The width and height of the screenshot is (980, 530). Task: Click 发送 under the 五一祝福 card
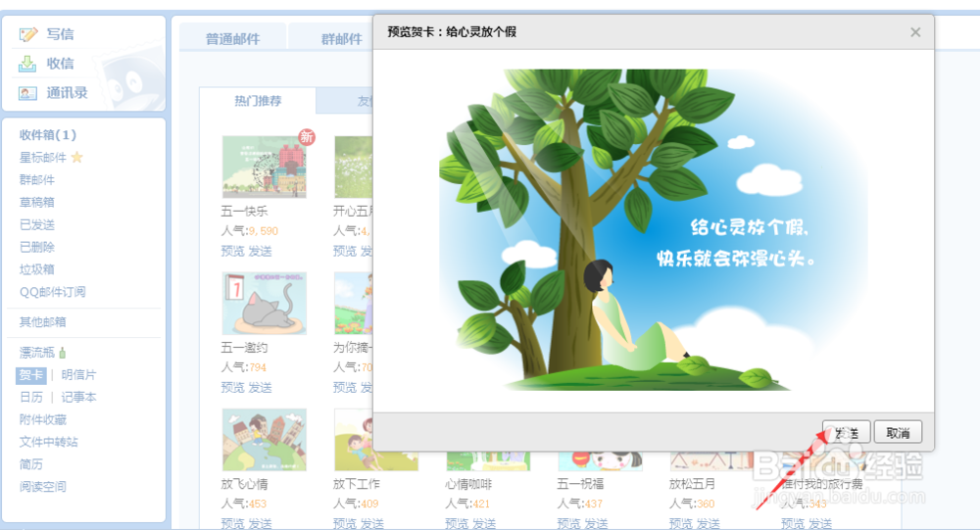coord(596,523)
